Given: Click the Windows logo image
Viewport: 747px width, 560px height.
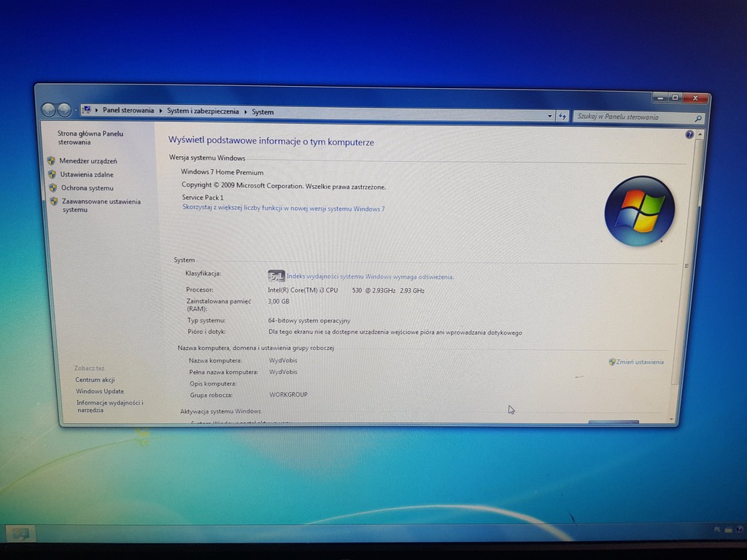Looking at the screenshot, I should click(640, 211).
